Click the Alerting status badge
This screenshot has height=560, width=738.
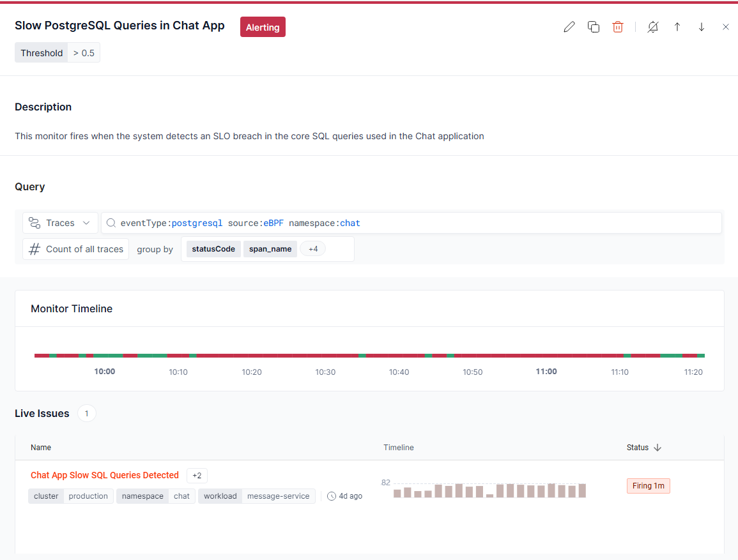tap(263, 27)
